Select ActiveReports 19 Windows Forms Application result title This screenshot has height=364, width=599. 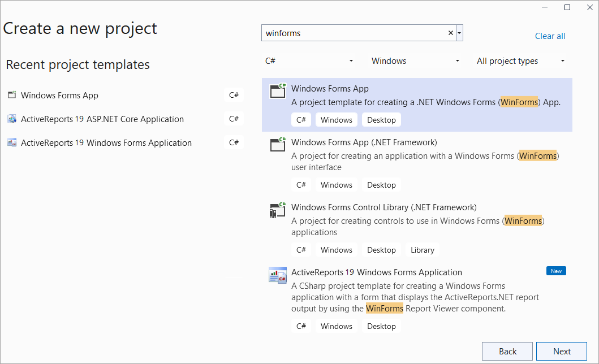tap(377, 272)
